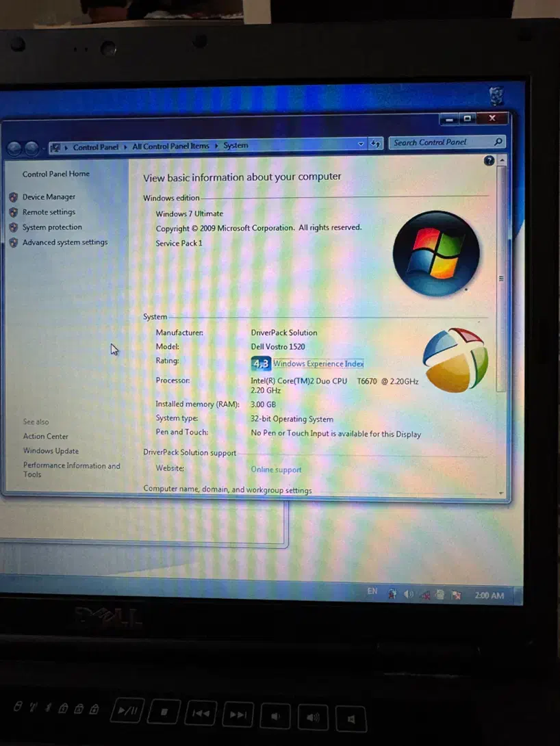Click the shield icon beside Remote settings
This screenshot has width=560, height=746.
13,212
